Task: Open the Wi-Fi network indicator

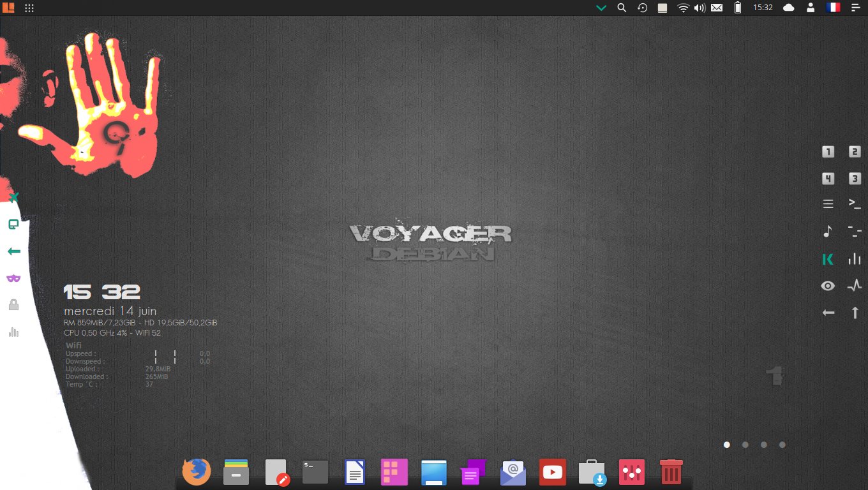Action: [x=684, y=8]
